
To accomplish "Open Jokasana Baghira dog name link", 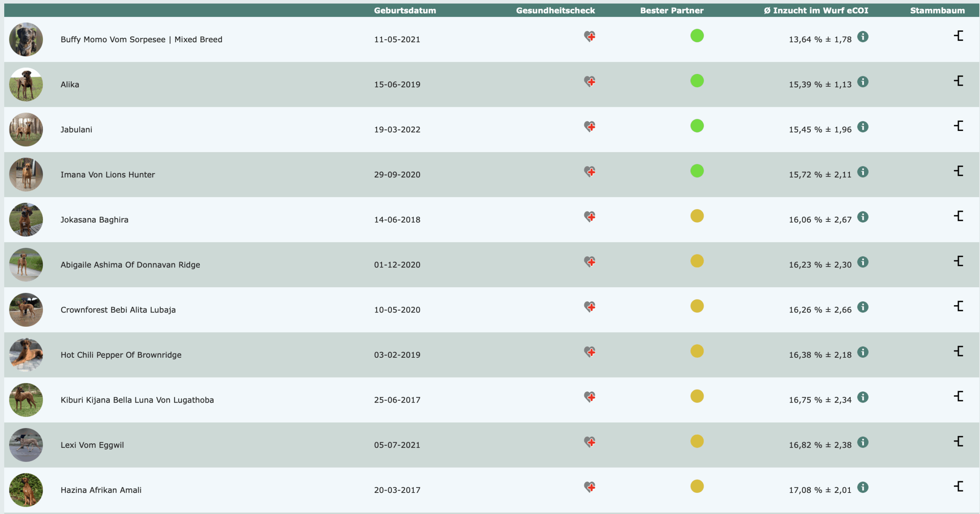I will coord(94,220).
